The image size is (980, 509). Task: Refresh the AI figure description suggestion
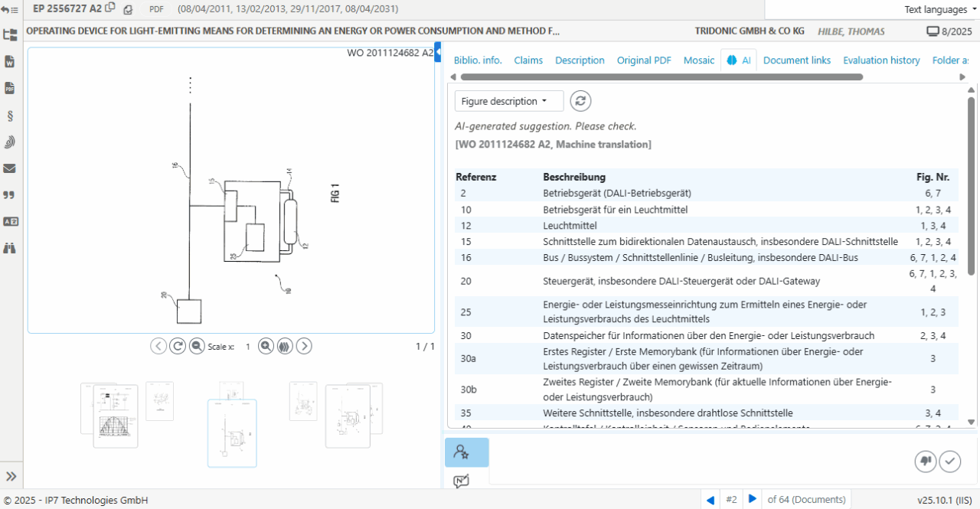[x=580, y=100]
